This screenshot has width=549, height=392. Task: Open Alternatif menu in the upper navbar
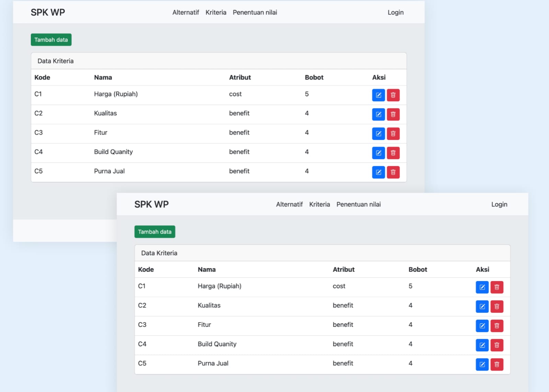point(185,12)
